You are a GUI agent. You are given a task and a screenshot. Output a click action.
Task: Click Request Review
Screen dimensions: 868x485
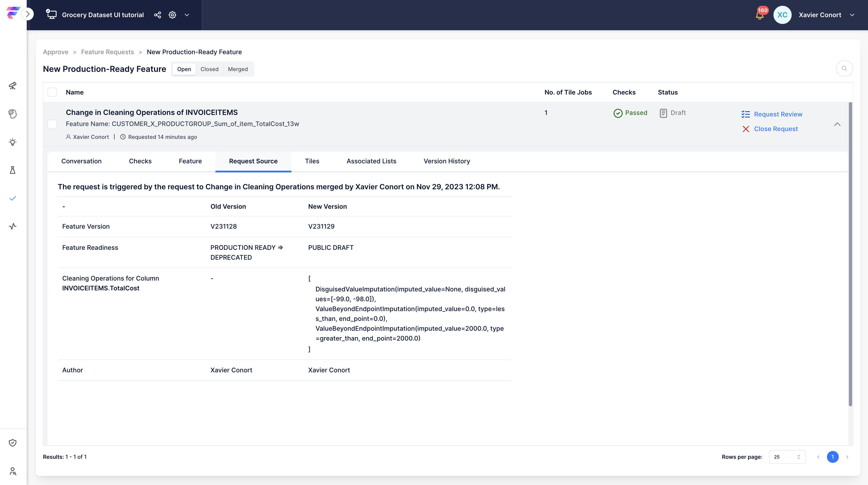pyautogui.click(x=778, y=114)
